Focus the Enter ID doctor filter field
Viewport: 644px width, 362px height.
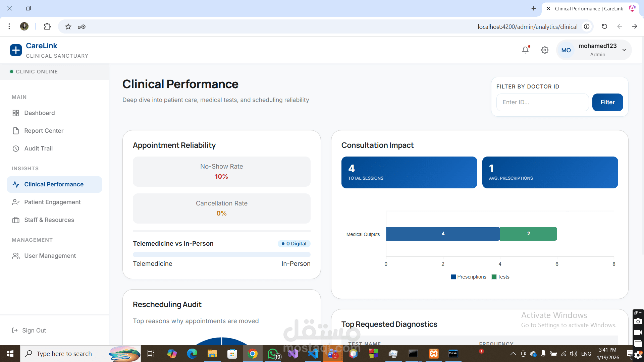coord(542,102)
